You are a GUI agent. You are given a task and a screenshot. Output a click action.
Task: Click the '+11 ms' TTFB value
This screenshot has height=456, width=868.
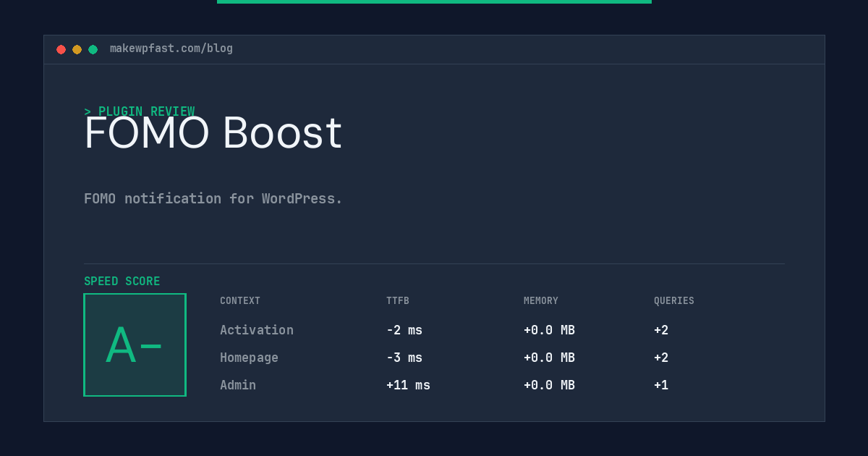coord(408,385)
